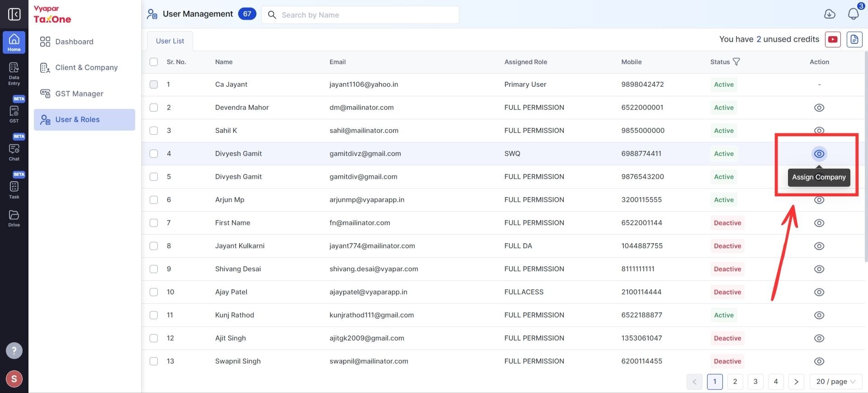868x393 pixels.
Task: Filter the Status column
Action: point(736,62)
